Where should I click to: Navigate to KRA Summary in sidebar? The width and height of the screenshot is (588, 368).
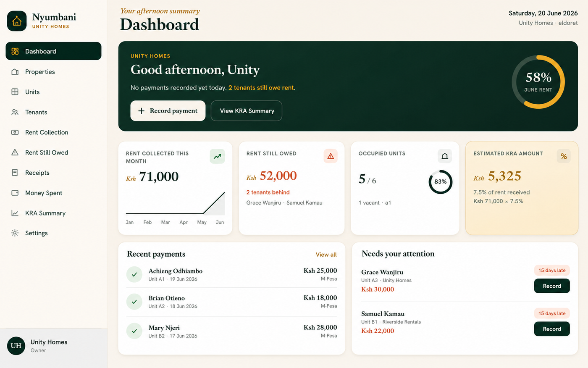click(x=53, y=213)
